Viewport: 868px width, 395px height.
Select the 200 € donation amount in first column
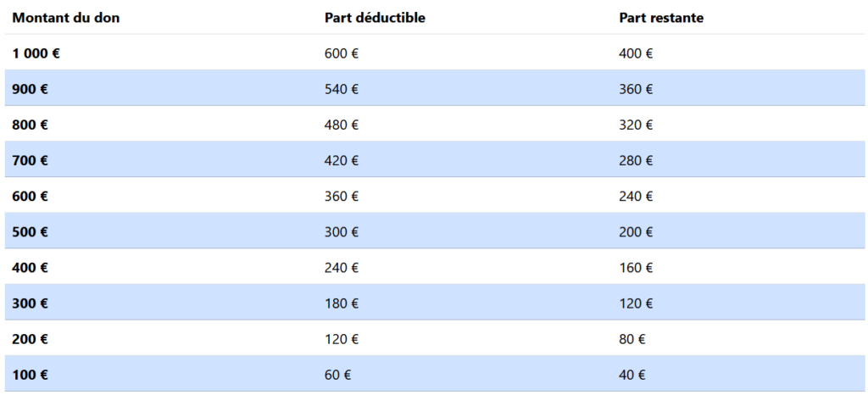click(x=30, y=338)
